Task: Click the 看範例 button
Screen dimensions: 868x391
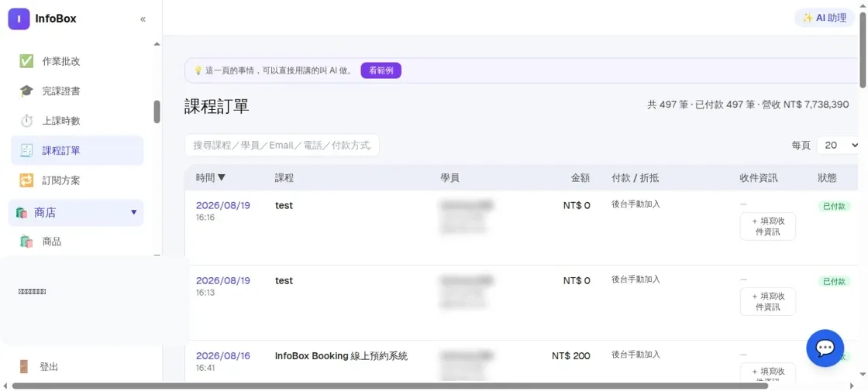Action: tap(381, 70)
